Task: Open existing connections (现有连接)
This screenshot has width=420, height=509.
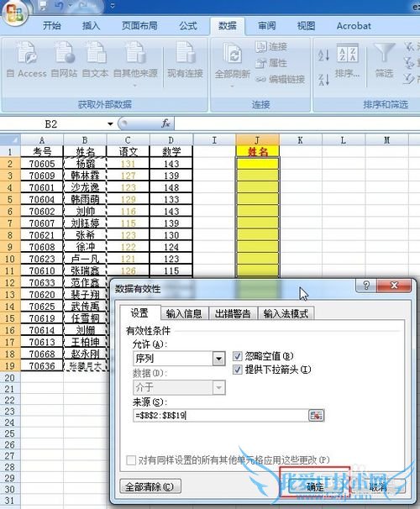Action: point(185,60)
